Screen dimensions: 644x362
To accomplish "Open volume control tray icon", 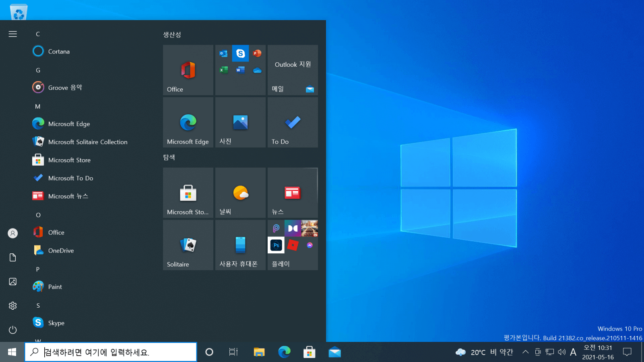I will (x=561, y=352).
